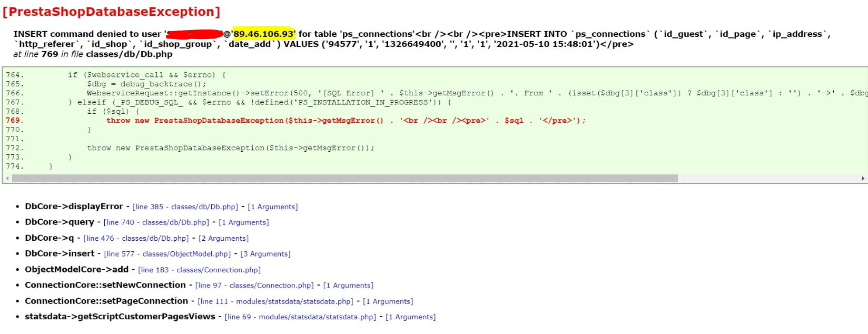
Task: Click the left arrow of the code scrollbar
Action: pos(7,179)
